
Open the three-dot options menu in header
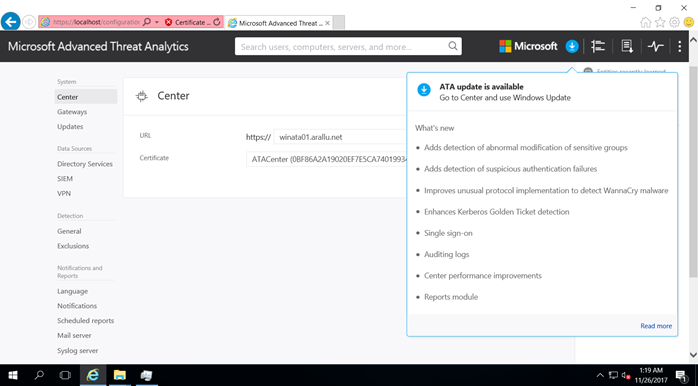[x=679, y=46]
